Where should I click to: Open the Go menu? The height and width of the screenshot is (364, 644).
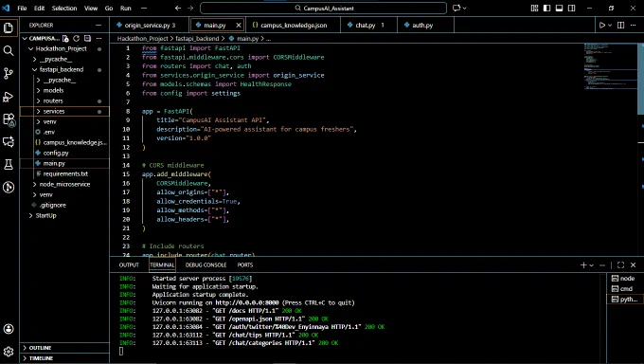tap(109, 8)
